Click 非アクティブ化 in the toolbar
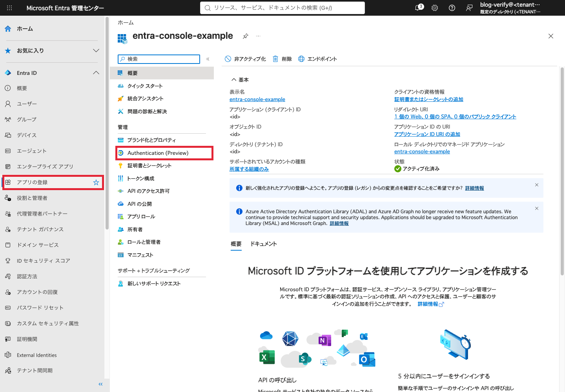This screenshot has height=392, width=565. (x=245, y=59)
